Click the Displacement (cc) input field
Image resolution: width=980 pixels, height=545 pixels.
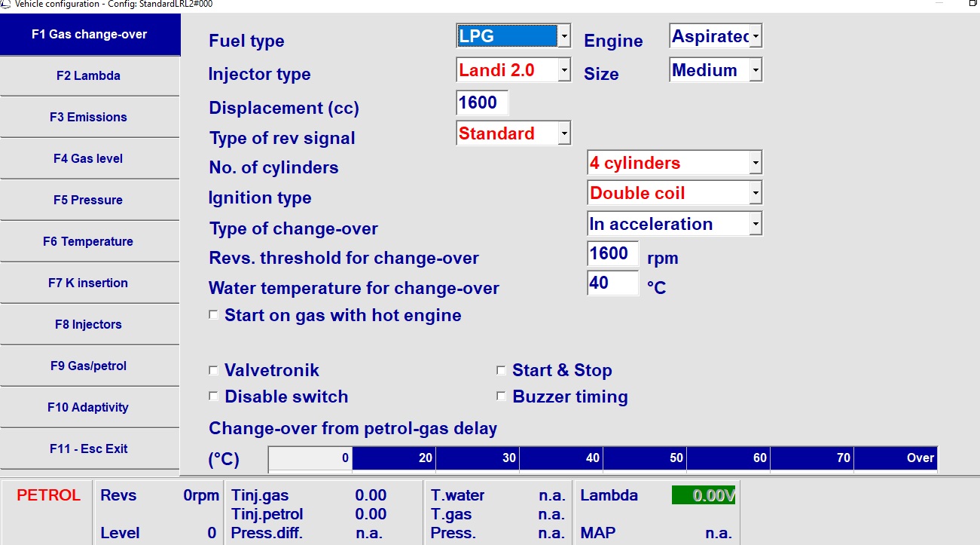click(482, 103)
